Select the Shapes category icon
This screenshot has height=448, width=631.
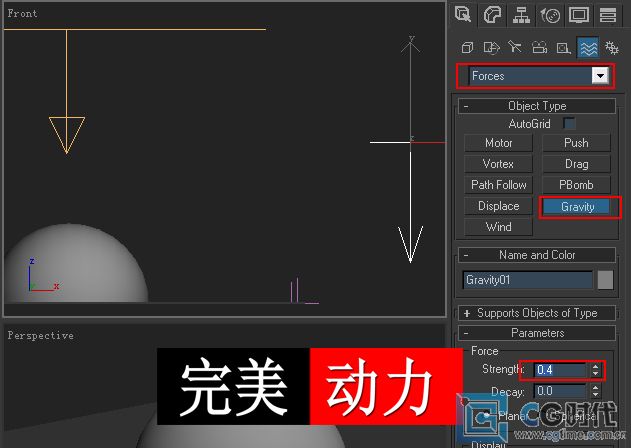pos(491,48)
